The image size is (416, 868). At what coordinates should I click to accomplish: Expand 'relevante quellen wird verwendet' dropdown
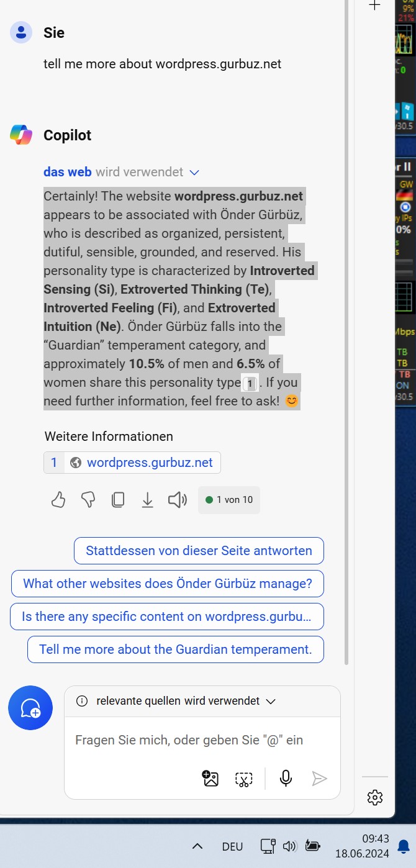[x=270, y=701]
